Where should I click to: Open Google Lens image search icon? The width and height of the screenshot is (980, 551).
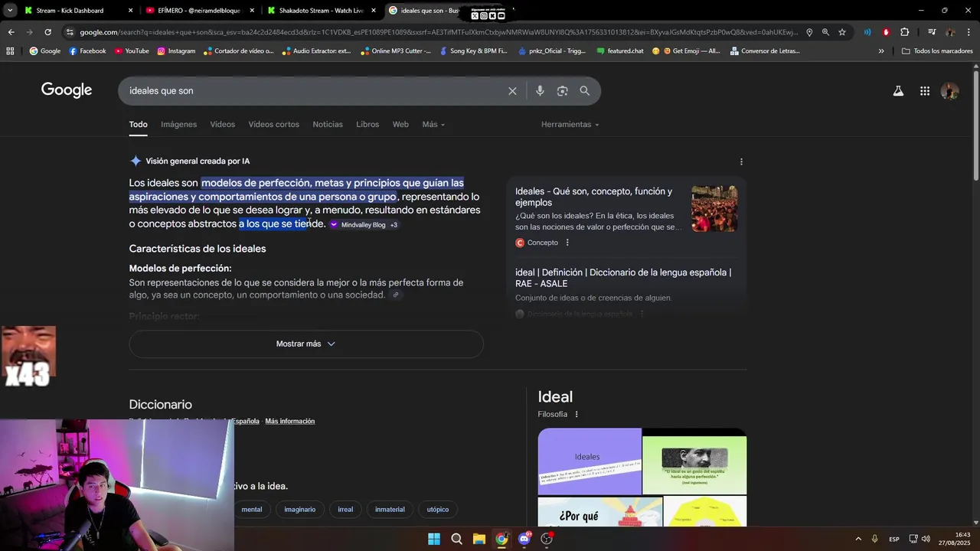click(562, 91)
